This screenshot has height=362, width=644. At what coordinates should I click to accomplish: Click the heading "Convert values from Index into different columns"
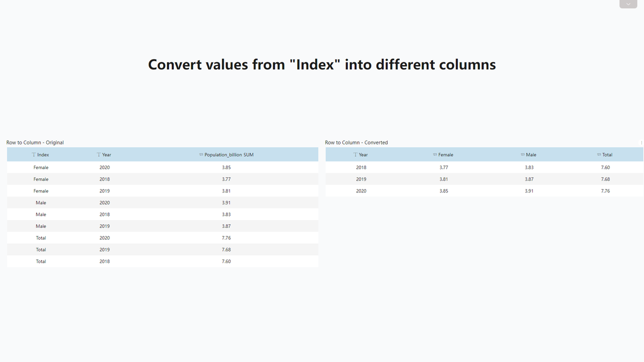pyautogui.click(x=322, y=64)
